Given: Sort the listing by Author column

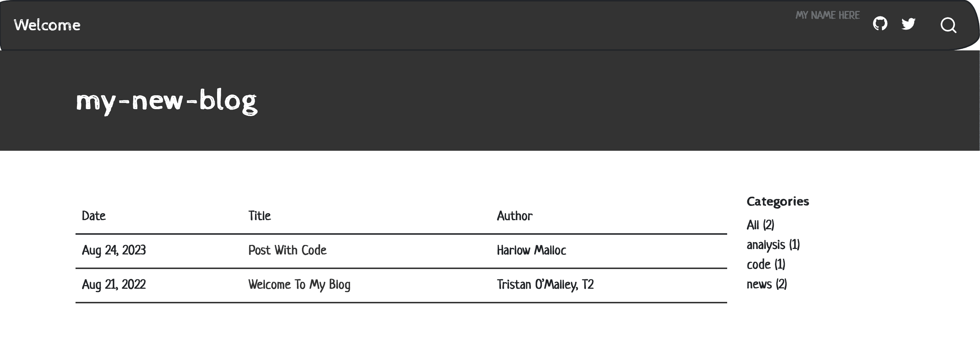Looking at the screenshot, I should [514, 216].
